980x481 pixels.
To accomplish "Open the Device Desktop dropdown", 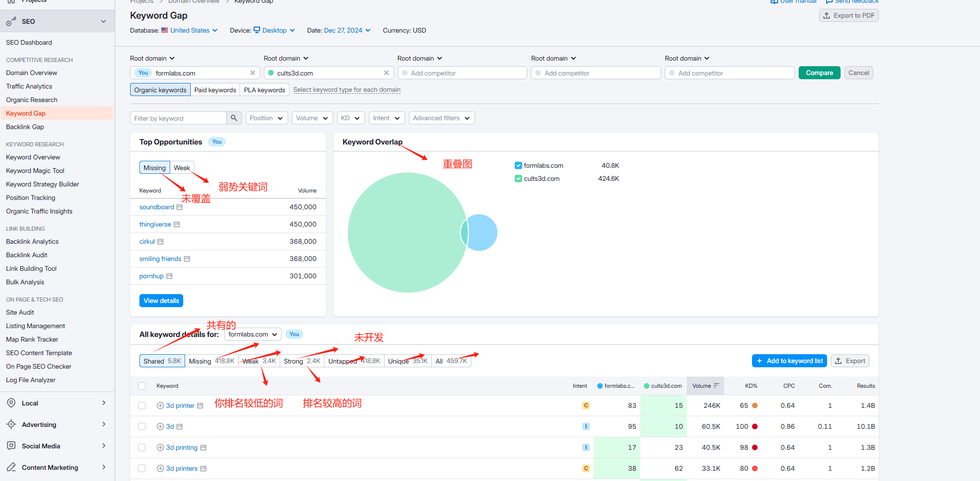I will (x=274, y=30).
